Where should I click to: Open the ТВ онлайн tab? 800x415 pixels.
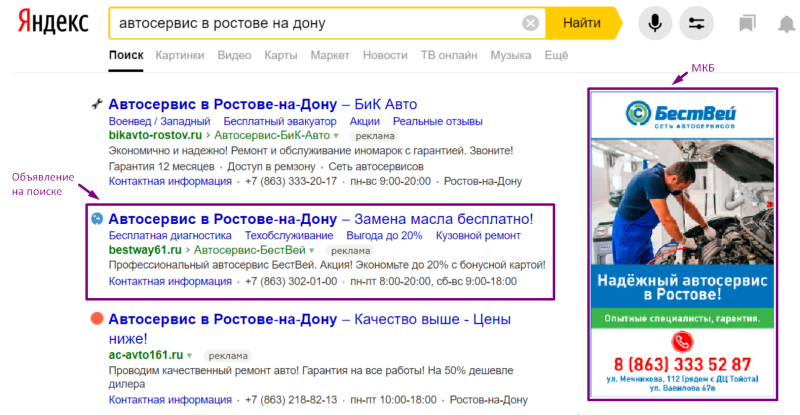click(x=449, y=55)
